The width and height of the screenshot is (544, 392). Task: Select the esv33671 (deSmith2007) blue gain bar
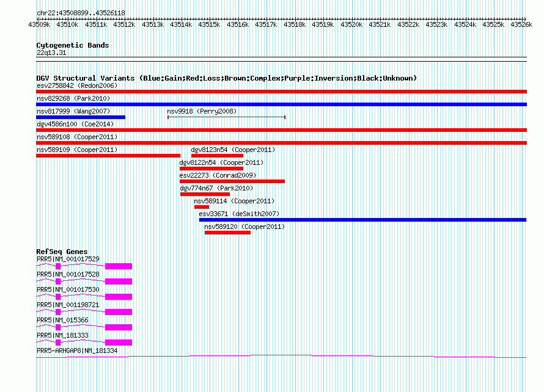pyautogui.click(x=362, y=220)
